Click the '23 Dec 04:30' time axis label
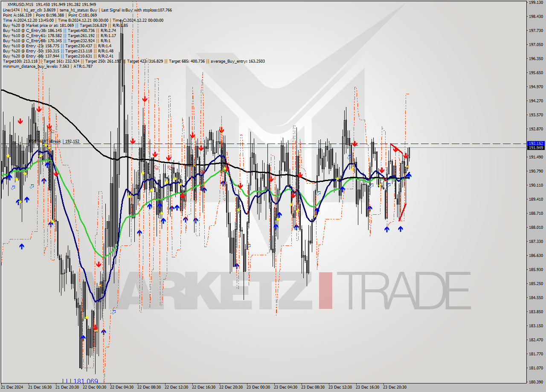 pos(285,387)
